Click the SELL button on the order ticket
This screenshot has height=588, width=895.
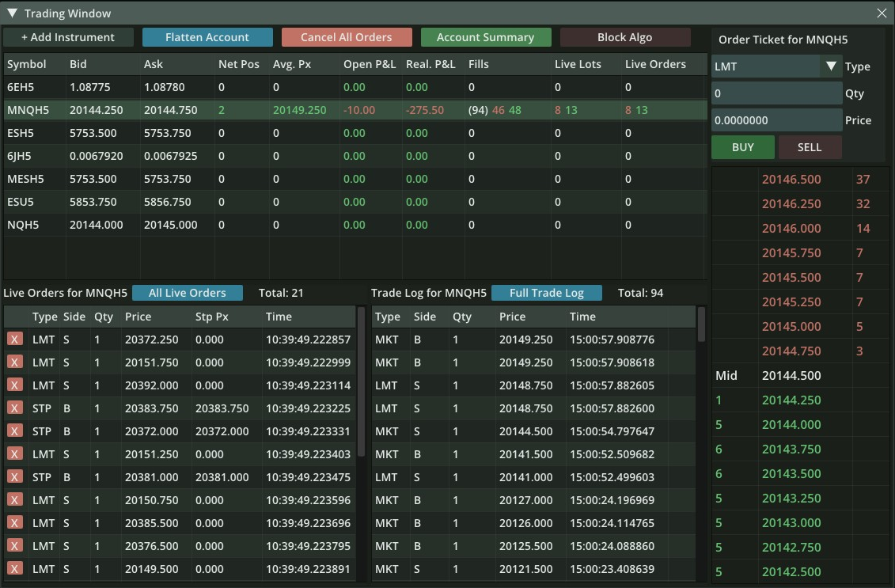tap(810, 146)
